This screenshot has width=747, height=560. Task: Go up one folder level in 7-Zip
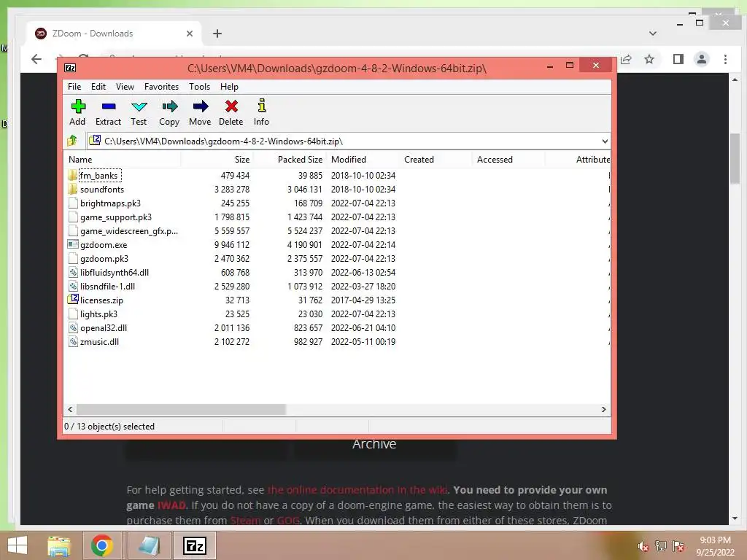(x=72, y=141)
